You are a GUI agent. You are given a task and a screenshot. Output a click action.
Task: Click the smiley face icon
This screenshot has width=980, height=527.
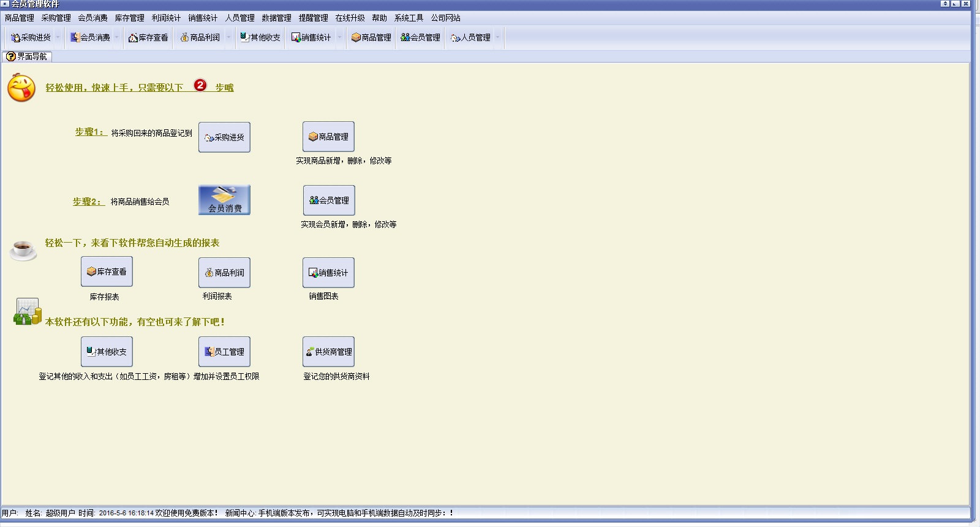[x=21, y=88]
